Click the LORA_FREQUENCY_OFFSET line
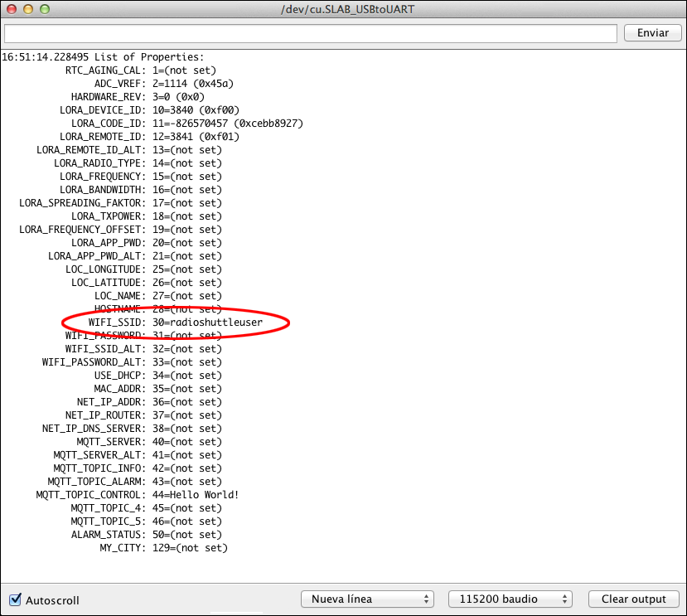This screenshot has width=687, height=616. [x=120, y=230]
